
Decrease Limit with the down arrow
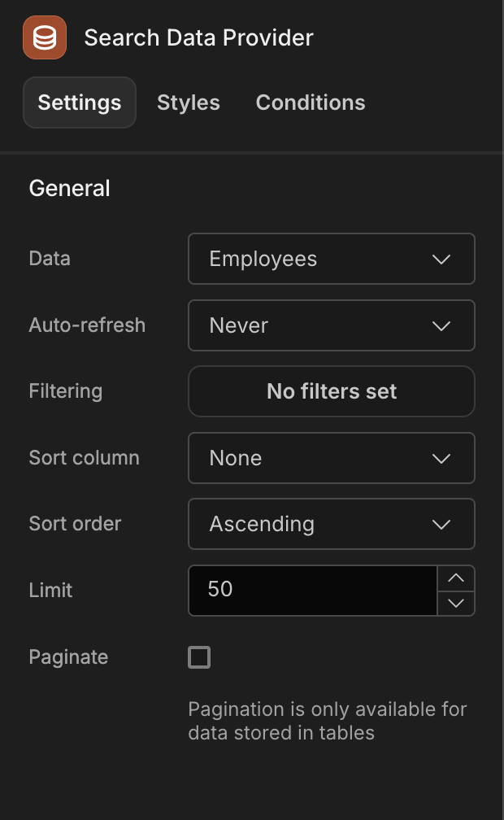click(456, 604)
